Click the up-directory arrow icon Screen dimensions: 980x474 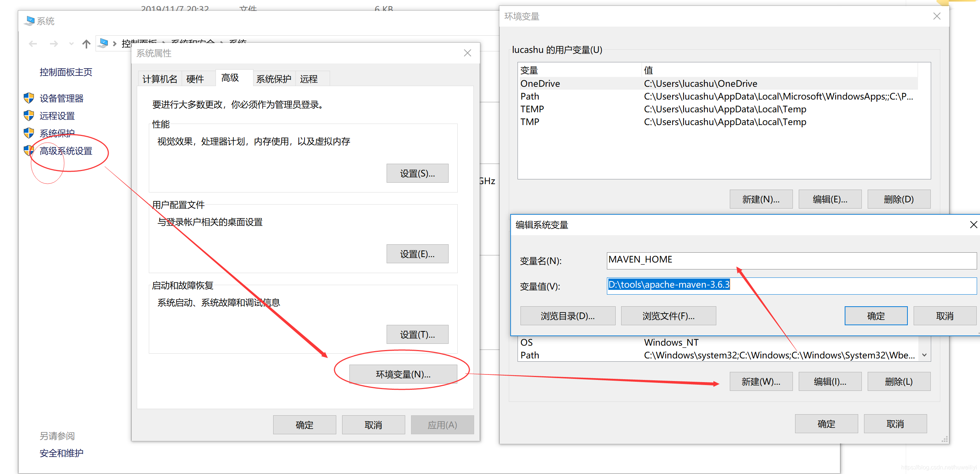tap(86, 44)
